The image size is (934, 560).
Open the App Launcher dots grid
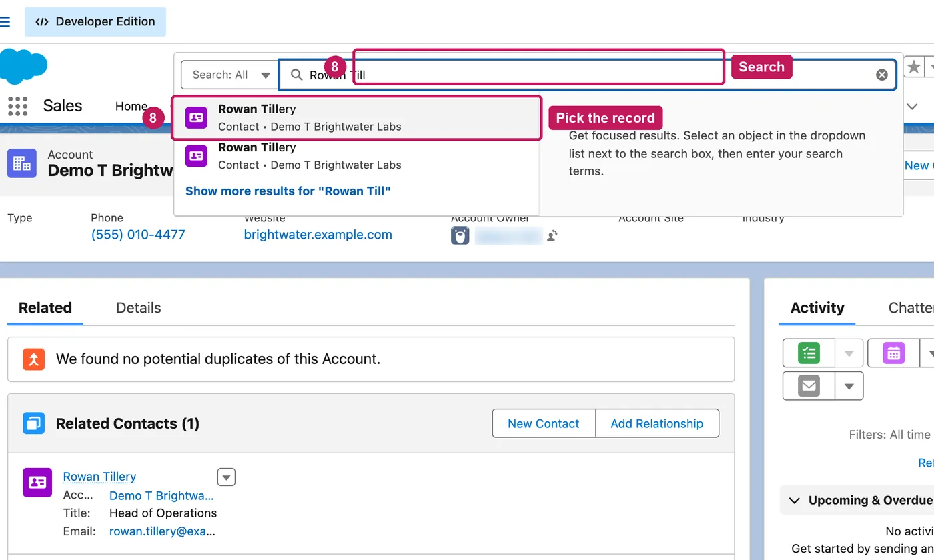pos(17,106)
